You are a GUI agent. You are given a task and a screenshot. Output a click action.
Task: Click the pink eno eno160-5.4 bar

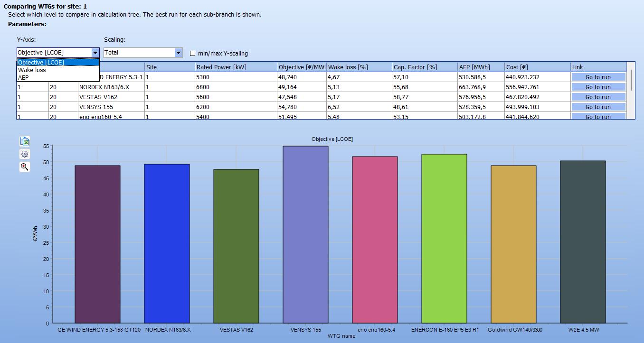[x=375, y=240]
